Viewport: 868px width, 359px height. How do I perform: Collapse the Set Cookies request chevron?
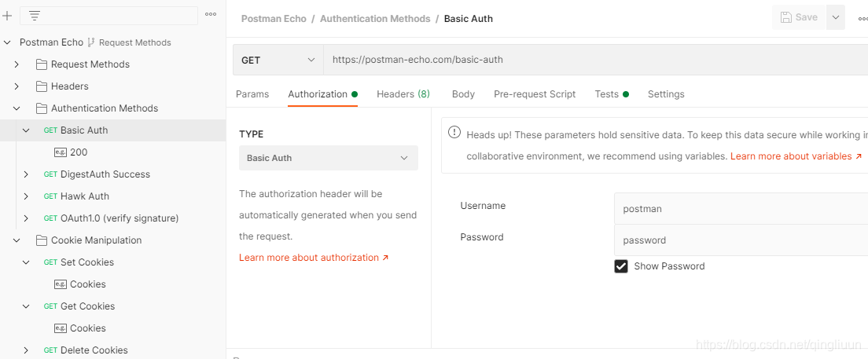point(26,262)
